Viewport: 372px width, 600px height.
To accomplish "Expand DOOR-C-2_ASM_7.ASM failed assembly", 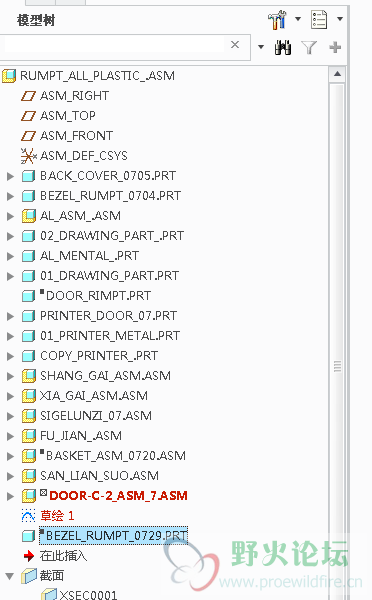I will click(x=10, y=496).
